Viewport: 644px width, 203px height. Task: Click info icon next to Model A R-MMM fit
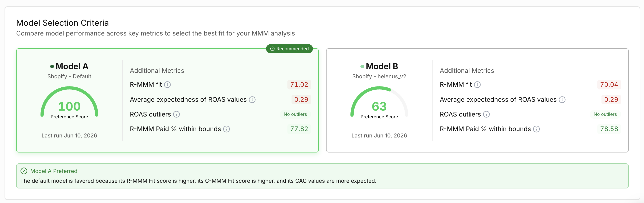coord(167,85)
